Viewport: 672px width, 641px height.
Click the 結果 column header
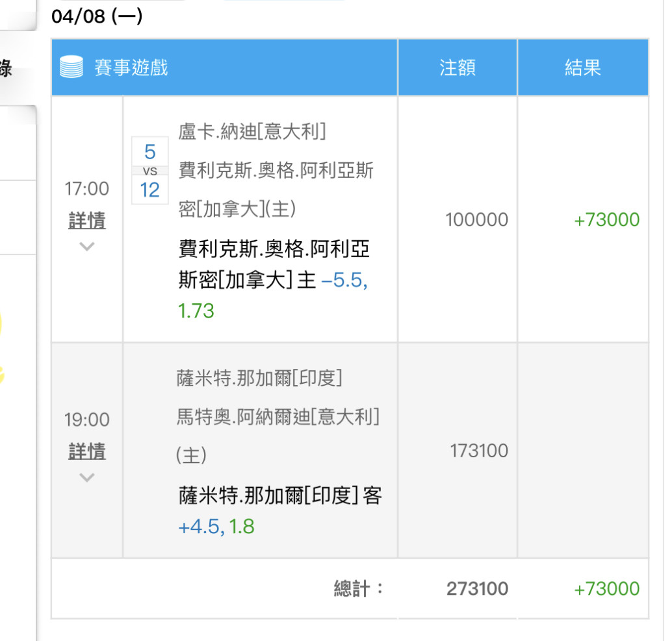point(583,68)
